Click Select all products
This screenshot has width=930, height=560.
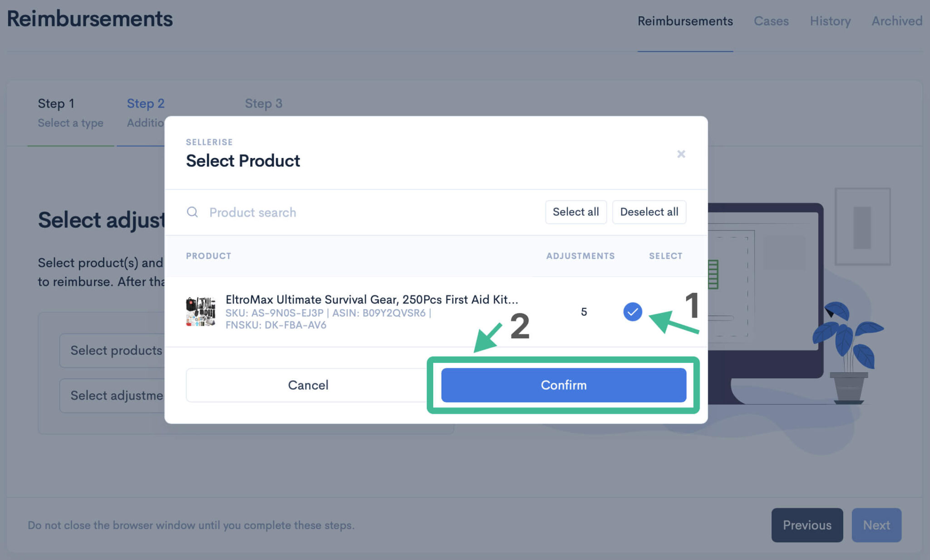pyautogui.click(x=575, y=212)
